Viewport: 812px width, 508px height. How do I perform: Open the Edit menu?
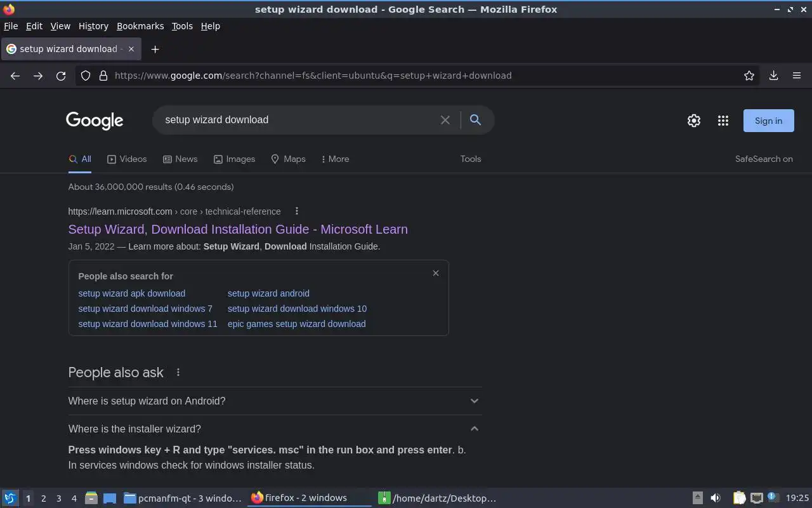click(34, 26)
